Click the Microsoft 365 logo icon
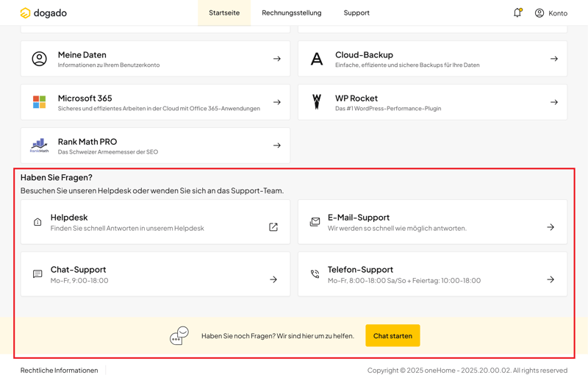Image resolution: width=588 pixels, height=386 pixels. (39, 102)
